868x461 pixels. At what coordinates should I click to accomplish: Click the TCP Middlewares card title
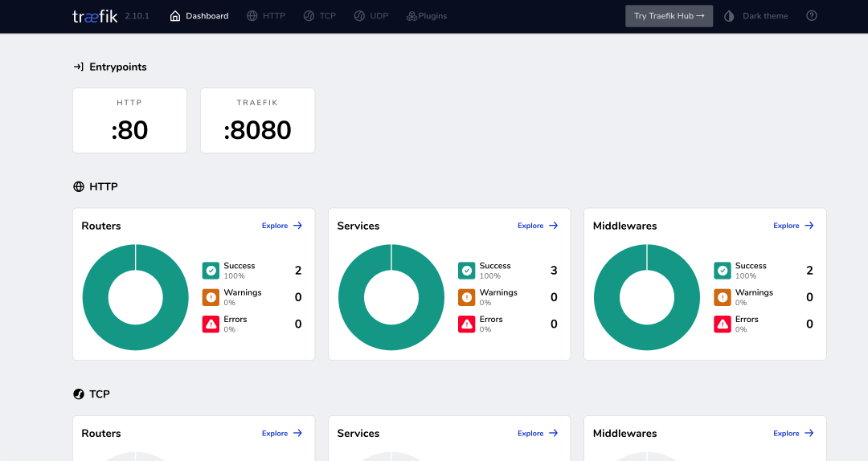click(x=624, y=434)
